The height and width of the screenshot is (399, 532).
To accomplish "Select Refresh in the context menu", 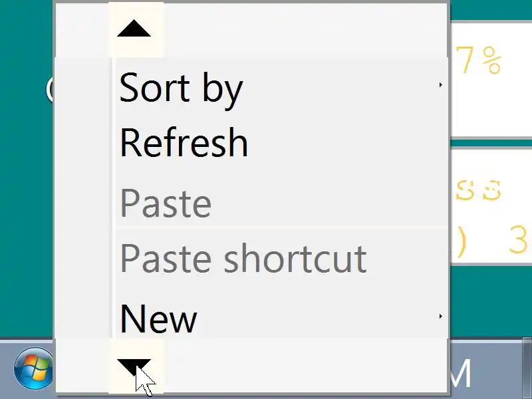I will click(184, 142).
